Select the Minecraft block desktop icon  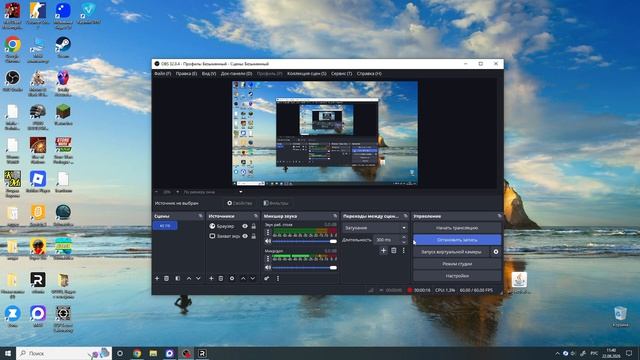click(x=63, y=114)
